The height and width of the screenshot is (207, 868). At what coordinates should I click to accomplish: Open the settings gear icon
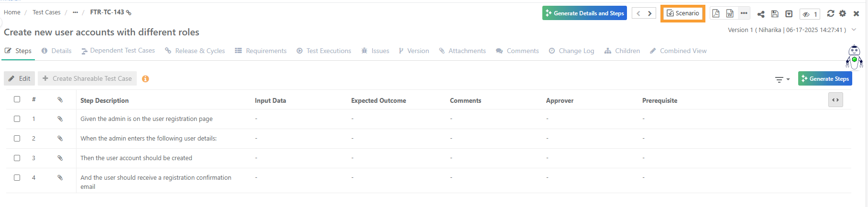point(843,14)
